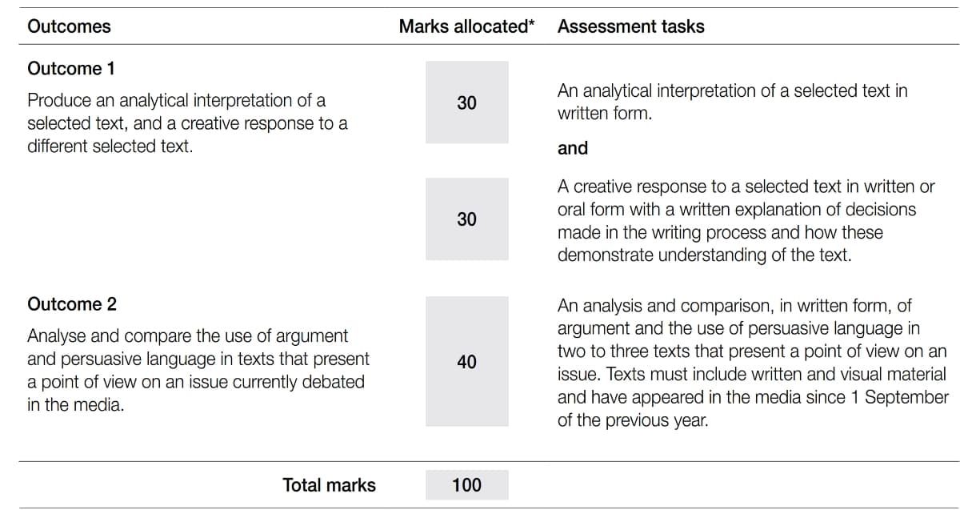
Task: Click the Outcomes column header
Action: [69, 26]
